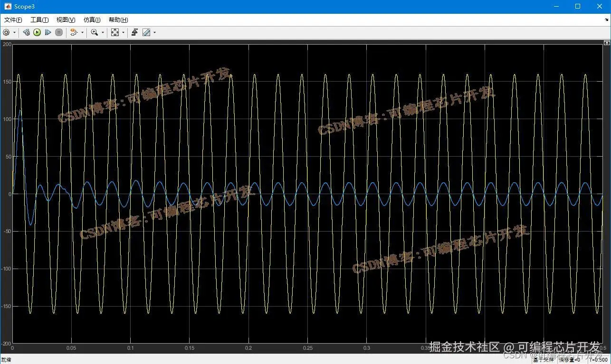
Task: Click the -150 y-axis tick label
Action: [6, 306]
